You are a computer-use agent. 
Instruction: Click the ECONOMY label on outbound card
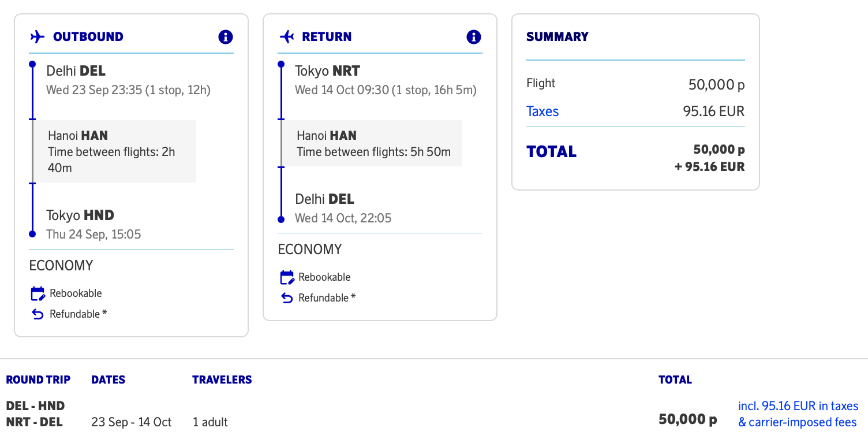tap(61, 265)
